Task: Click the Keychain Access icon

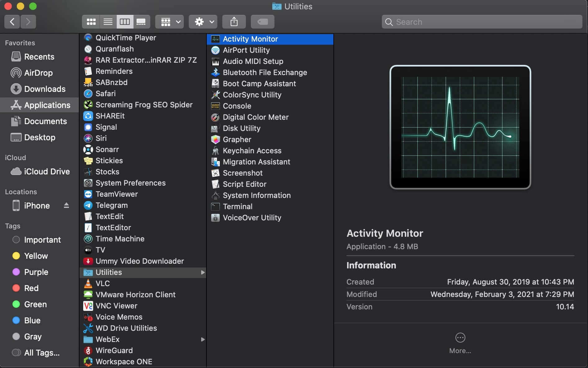Action: pos(215,151)
